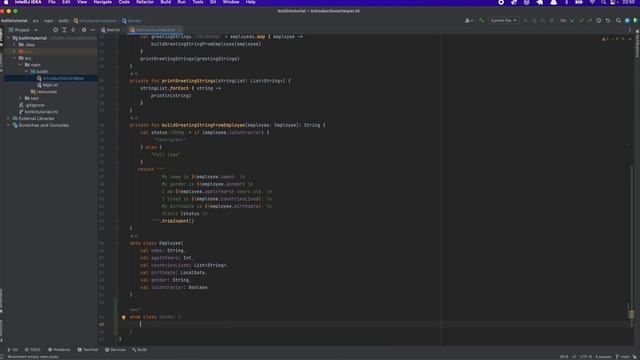Click the UTF-8 encoding status widget
Viewport: 640px width, 360px height.
586,357
